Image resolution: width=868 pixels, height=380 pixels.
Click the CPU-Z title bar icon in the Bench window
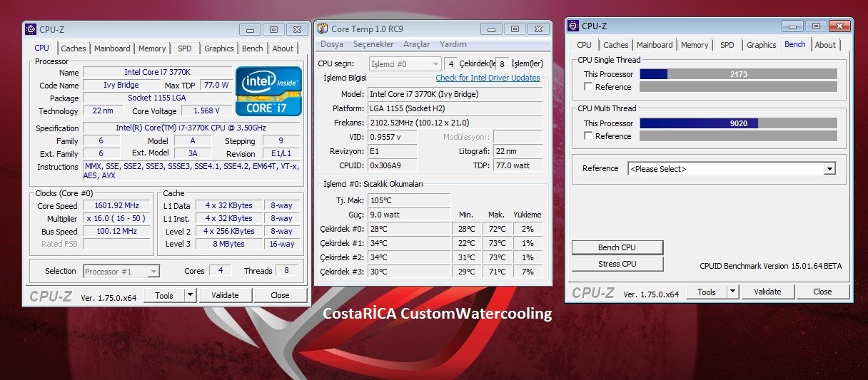(x=573, y=26)
